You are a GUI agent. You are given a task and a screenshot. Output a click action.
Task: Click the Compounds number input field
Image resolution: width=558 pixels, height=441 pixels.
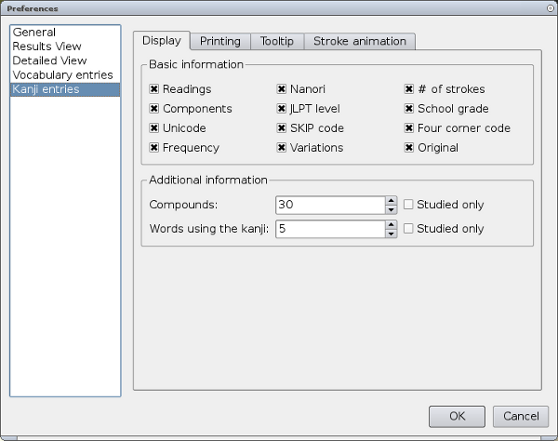(x=330, y=205)
